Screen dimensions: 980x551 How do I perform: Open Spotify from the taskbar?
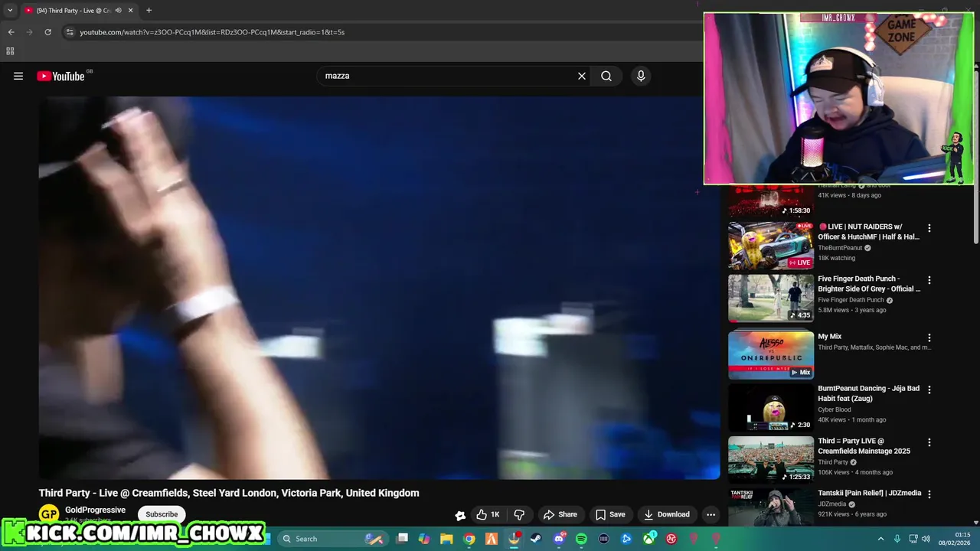pos(581,539)
